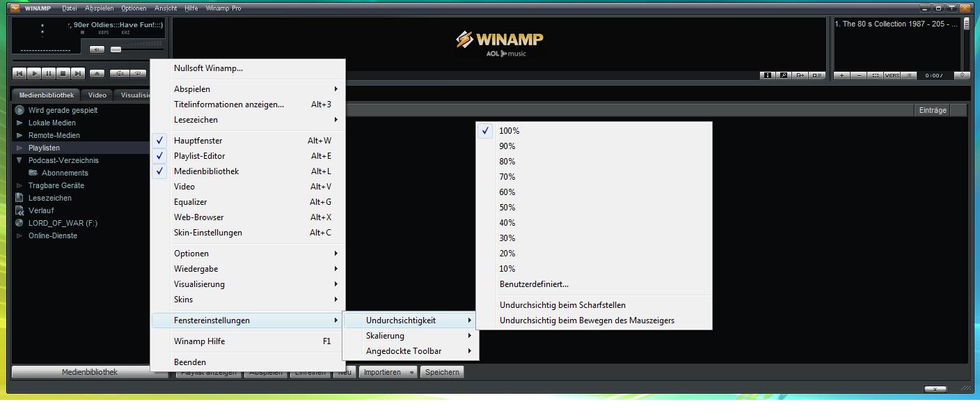
Task: Open the Datei menu
Action: pos(70,8)
